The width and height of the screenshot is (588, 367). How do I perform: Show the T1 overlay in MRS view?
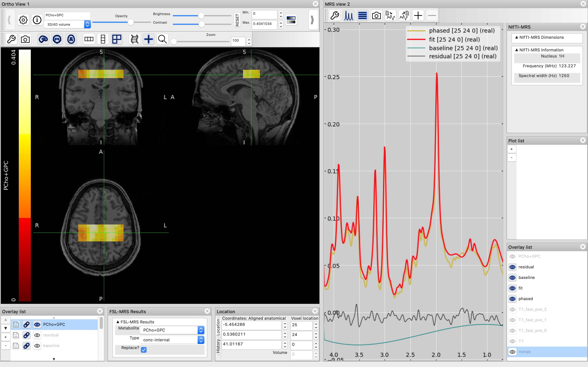(x=512, y=341)
